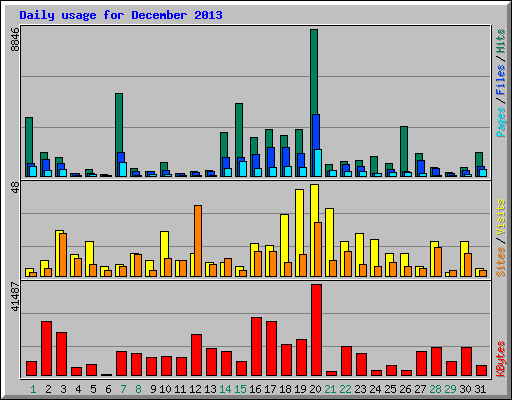Select day 31 on the x-axis

[x=480, y=389]
